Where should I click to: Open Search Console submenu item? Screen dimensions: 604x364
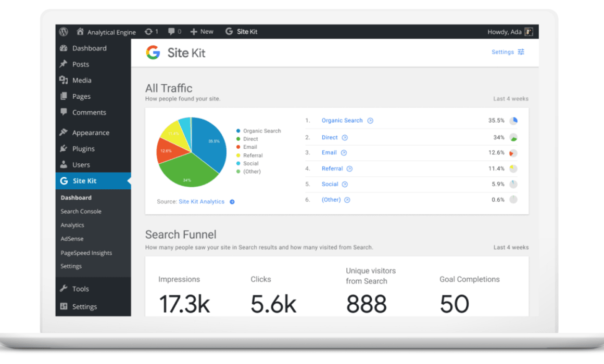tap(81, 211)
